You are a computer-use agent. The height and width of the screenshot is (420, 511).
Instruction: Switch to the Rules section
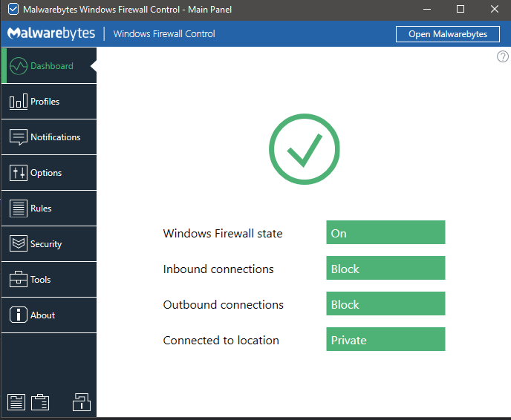(x=49, y=208)
